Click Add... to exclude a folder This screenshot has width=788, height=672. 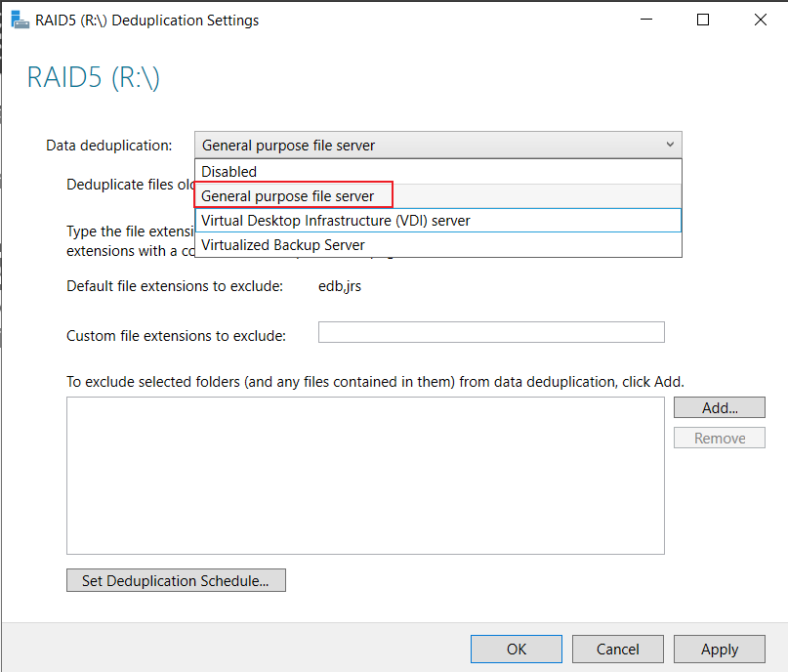click(x=720, y=407)
